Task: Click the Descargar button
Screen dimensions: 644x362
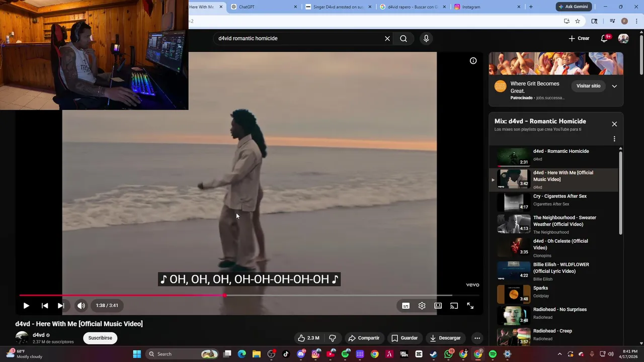Action: [x=445, y=338]
